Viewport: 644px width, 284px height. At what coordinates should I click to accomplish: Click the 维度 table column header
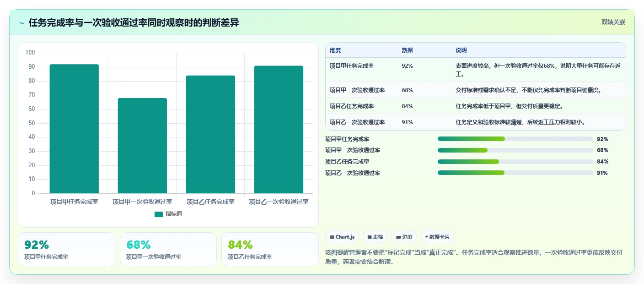point(335,50)
